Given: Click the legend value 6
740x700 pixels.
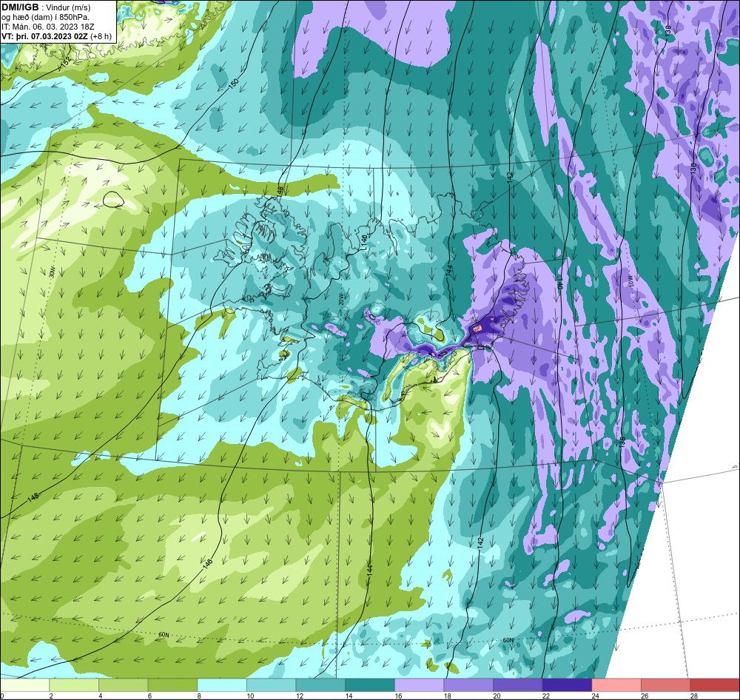Looking at the screenshot, I should (x=149, y=696).
